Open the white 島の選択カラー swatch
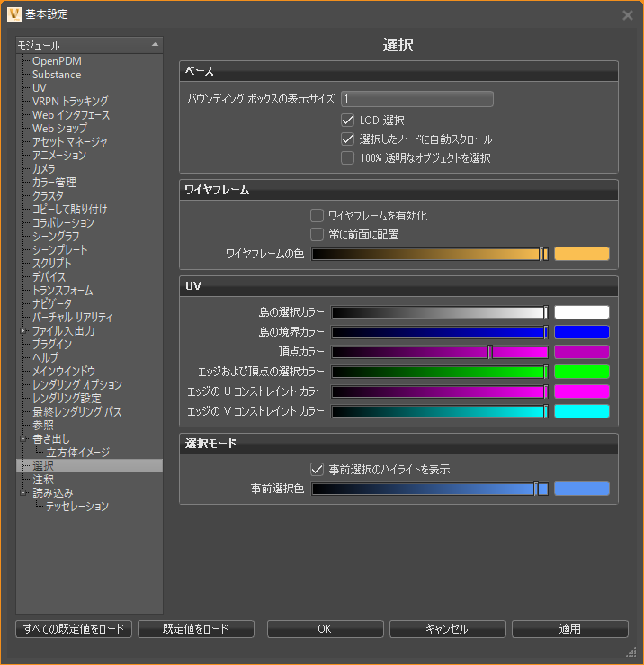644x665 pixels. 582,312
